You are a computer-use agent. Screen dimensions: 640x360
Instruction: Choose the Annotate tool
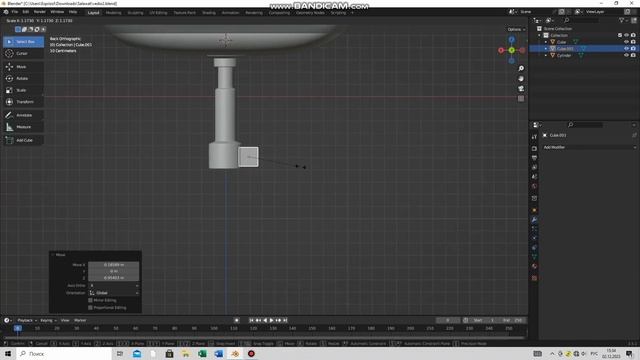[x=24, y=115]
